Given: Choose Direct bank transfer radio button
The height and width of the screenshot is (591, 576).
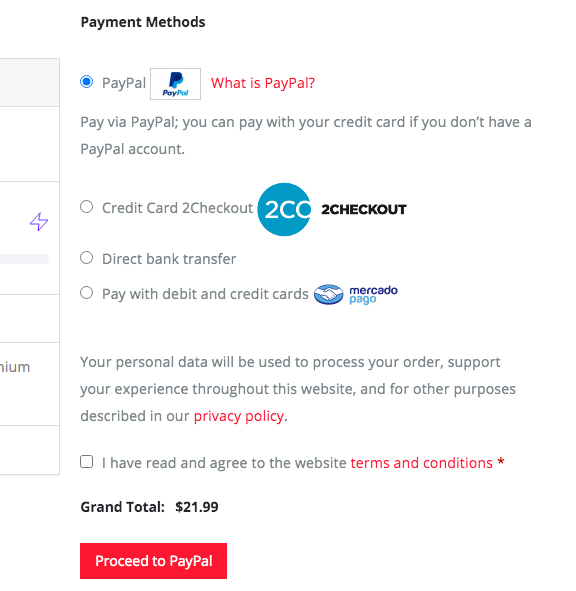Looking at the screenshot, I should coord(87,258).
